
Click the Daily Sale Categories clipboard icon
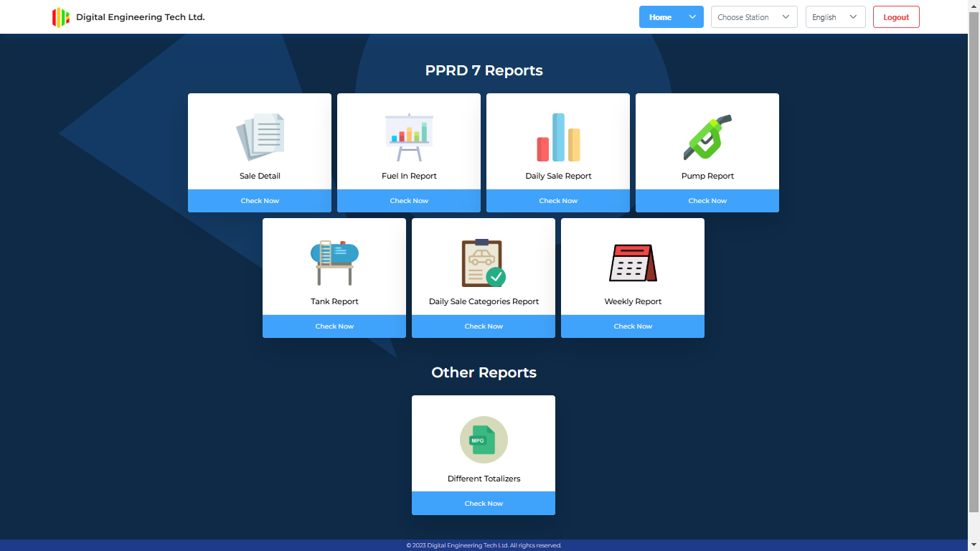pyautogui.click(x=484, y=263)
